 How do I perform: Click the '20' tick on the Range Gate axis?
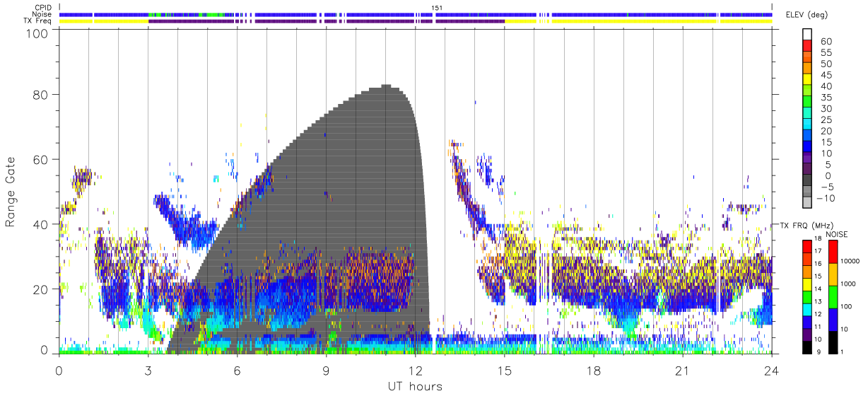click(41, 289)
